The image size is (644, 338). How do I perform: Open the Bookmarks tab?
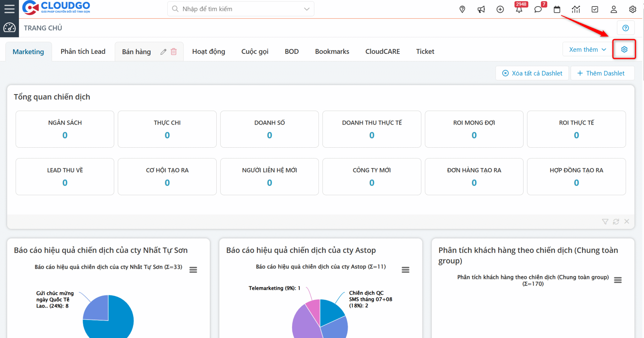(x=332, y=52)
